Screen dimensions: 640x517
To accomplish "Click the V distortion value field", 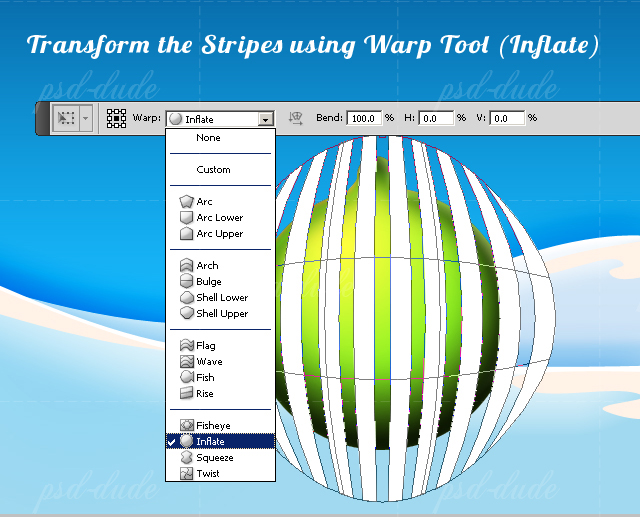I will 507,118.
